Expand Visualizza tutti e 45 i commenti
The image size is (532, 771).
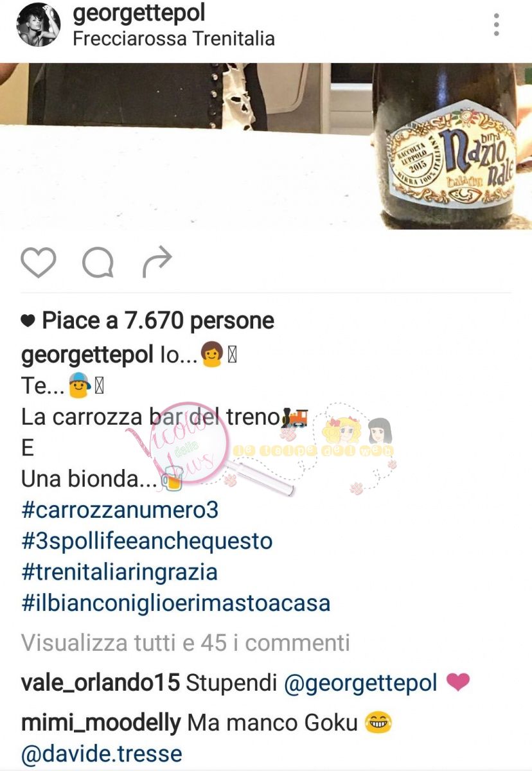click(x=186, y=642)
